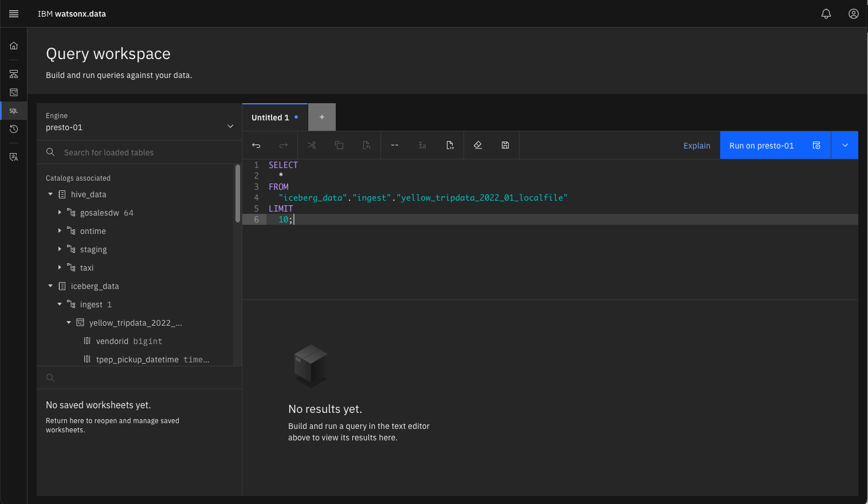Open the hamburger navigation menu

point(14,14)
